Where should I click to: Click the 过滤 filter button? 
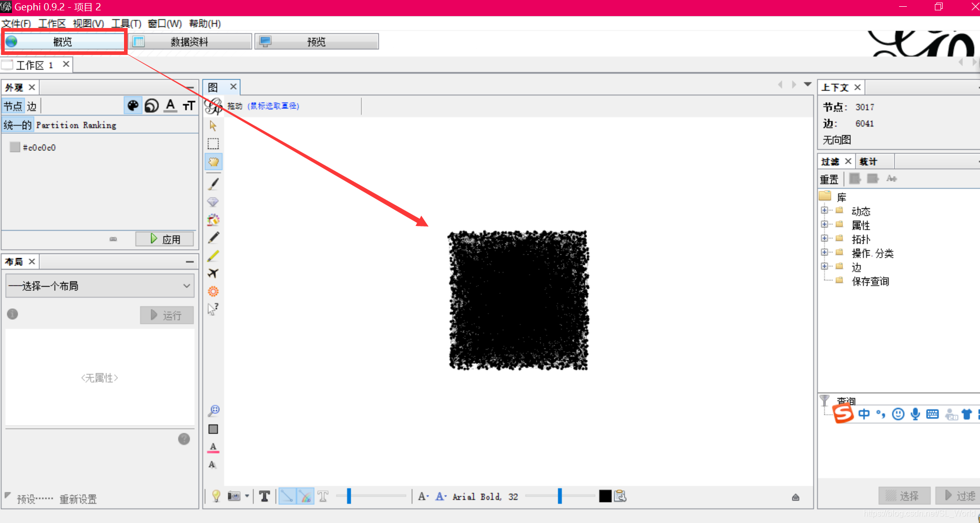coord(958,496)
